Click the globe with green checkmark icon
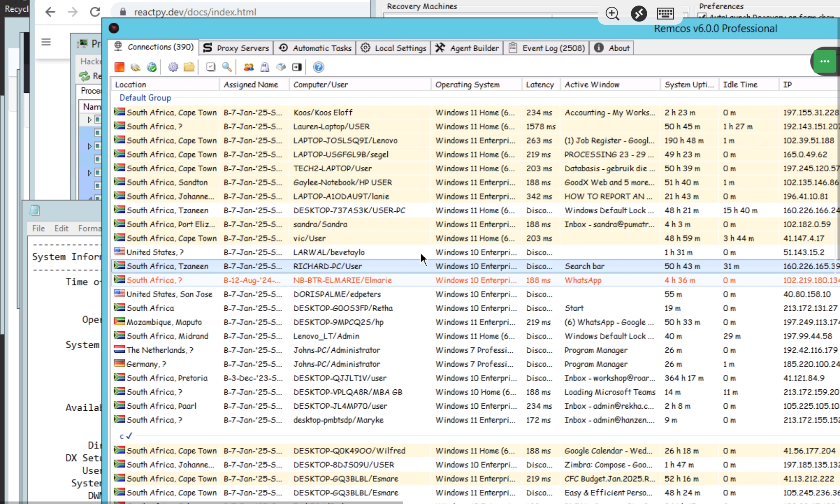Screen dimensions: 840x504 point(152,67)
